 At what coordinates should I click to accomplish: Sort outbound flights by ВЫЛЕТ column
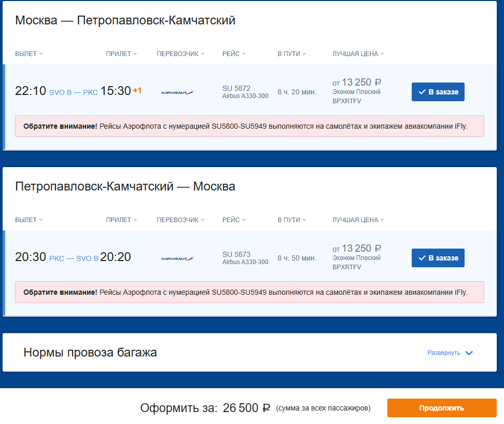point(29,54)
